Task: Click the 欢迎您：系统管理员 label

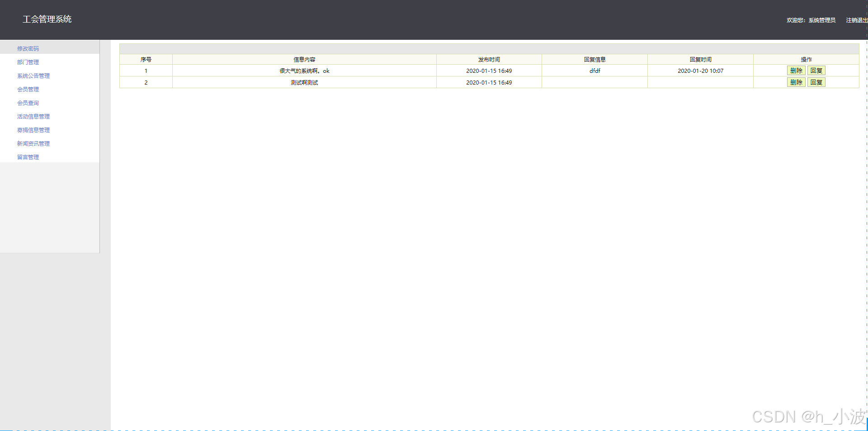Action: pyautogui.click(x=811, y=20)
